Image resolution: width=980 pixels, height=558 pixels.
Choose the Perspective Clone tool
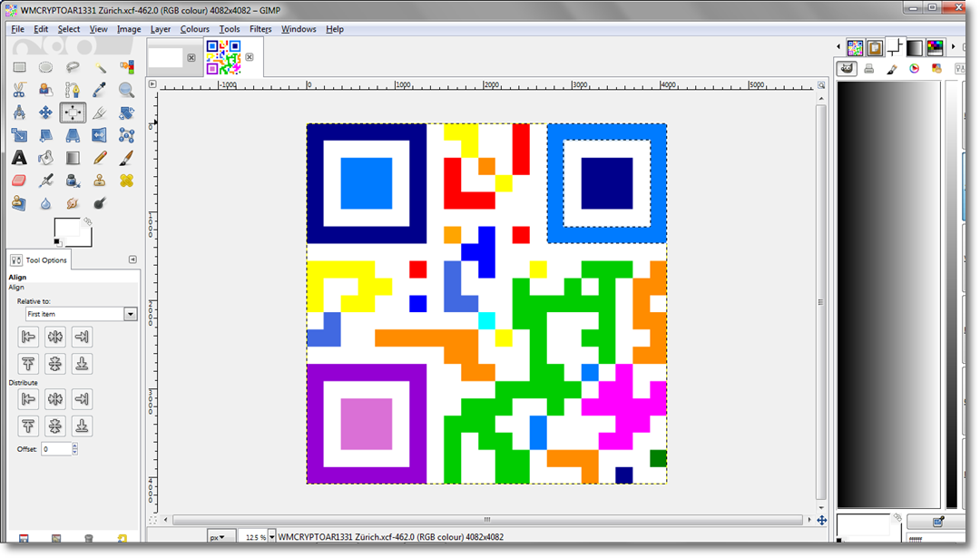[x=19, y=203]
